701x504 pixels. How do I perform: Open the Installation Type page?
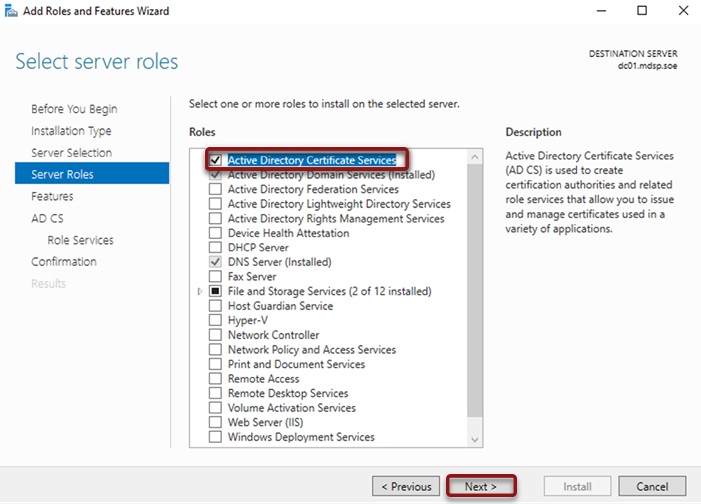tap(71, 131)
